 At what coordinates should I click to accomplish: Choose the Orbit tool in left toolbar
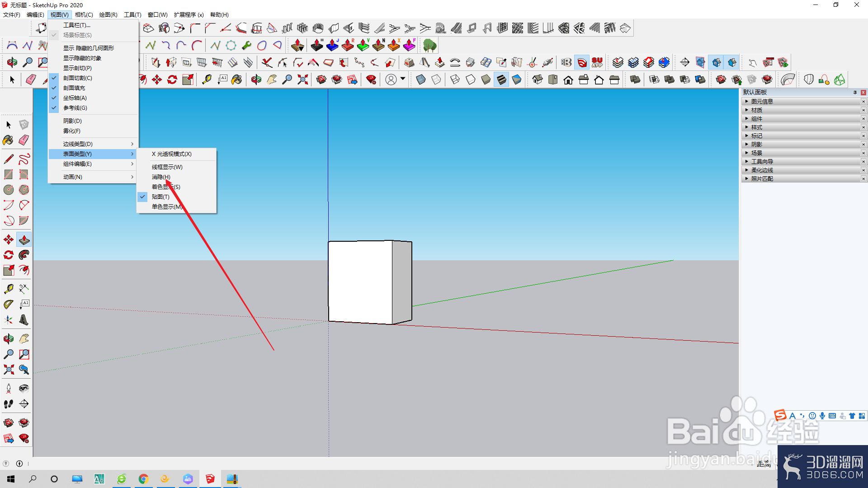pos(8,338)
